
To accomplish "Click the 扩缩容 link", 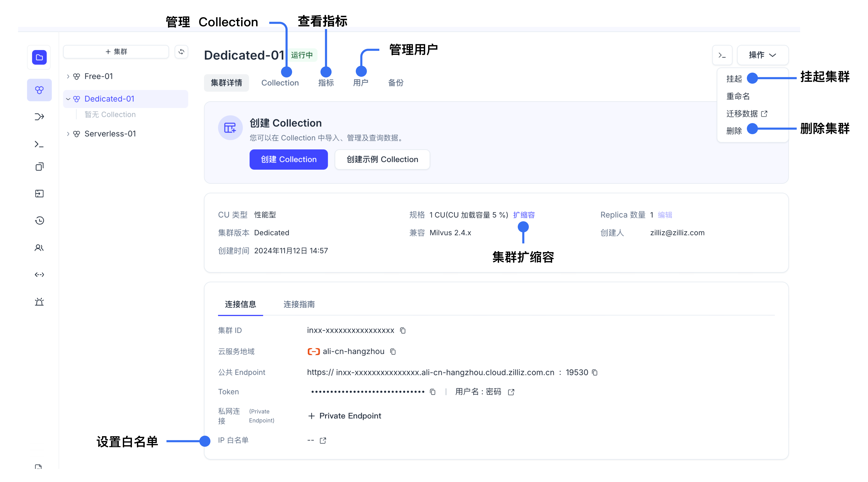I will [524, 215].
